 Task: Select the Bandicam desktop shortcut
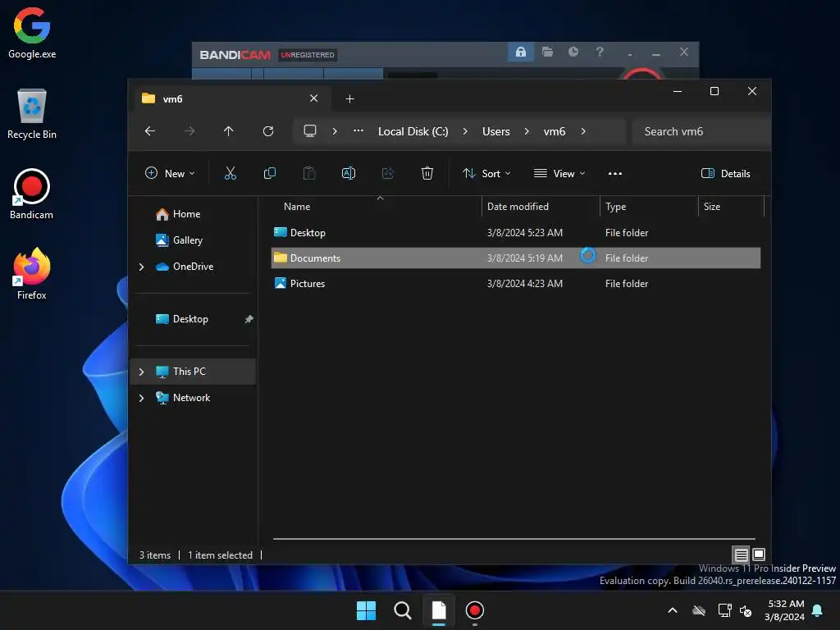32,194
